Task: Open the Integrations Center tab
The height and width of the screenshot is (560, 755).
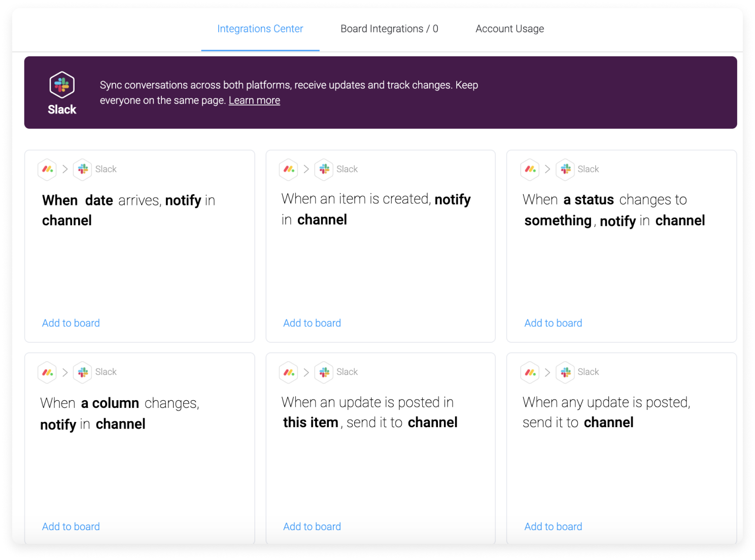Action: click(x=260, y=29)
